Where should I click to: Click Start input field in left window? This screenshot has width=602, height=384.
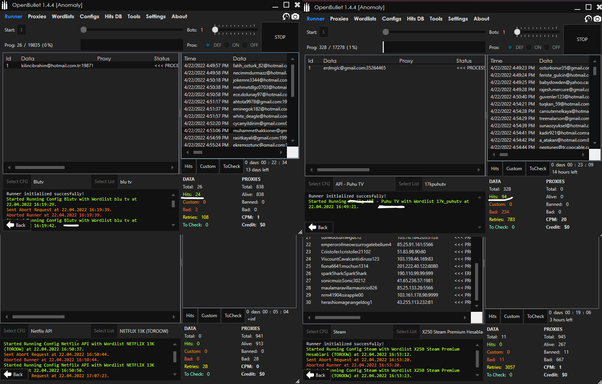22,30
